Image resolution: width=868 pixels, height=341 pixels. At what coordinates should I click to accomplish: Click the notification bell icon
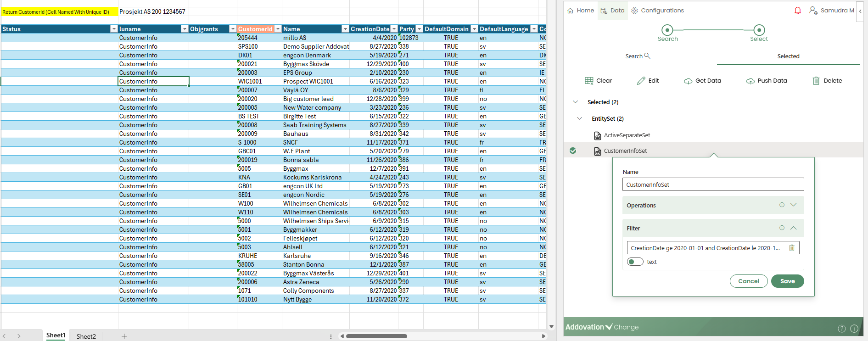(x=798, y=11)
